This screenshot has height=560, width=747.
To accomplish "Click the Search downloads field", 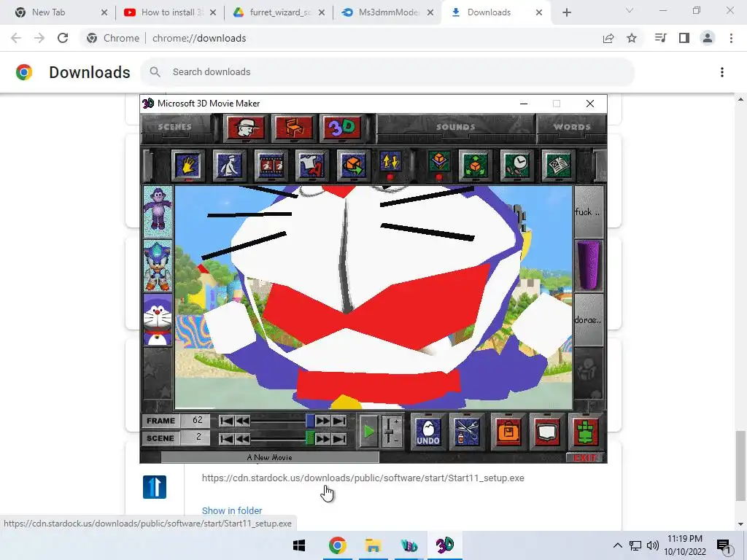I will pos(387,72).
